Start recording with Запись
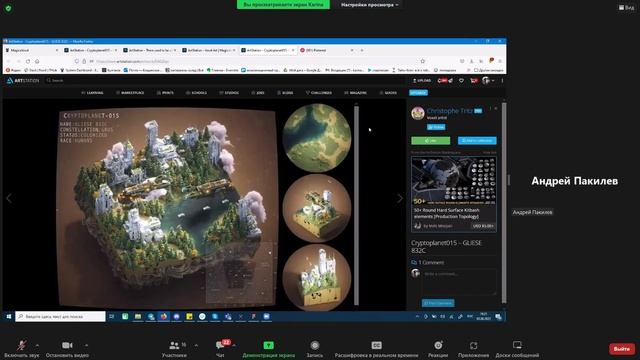640x360 pixels. tap(314, 349)
